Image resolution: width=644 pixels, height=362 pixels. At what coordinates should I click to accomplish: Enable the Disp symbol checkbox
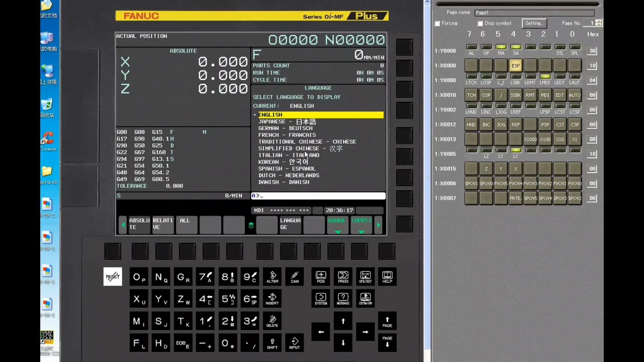pyautogui.click(x=480, y=23)
